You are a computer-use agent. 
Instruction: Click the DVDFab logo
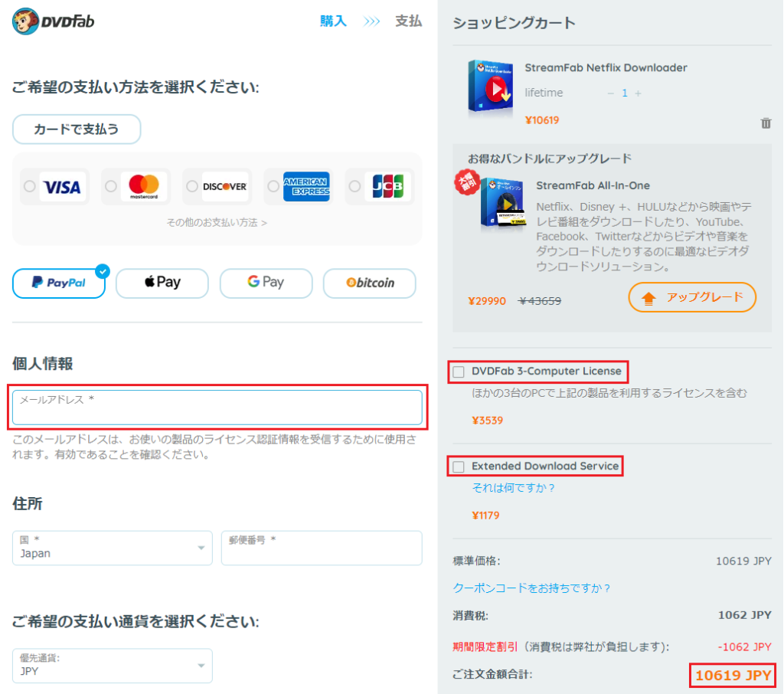point(54,21)
